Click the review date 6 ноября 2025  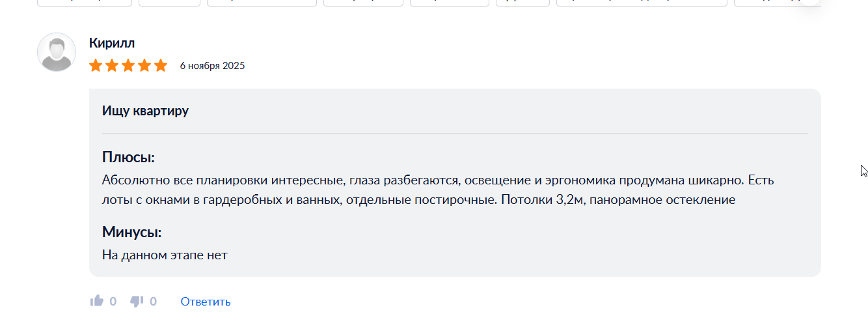click(212, 66)
